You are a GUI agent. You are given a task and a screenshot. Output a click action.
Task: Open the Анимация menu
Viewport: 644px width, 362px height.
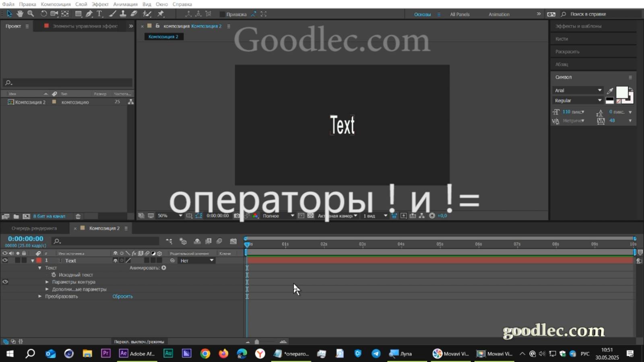[126, 4]
